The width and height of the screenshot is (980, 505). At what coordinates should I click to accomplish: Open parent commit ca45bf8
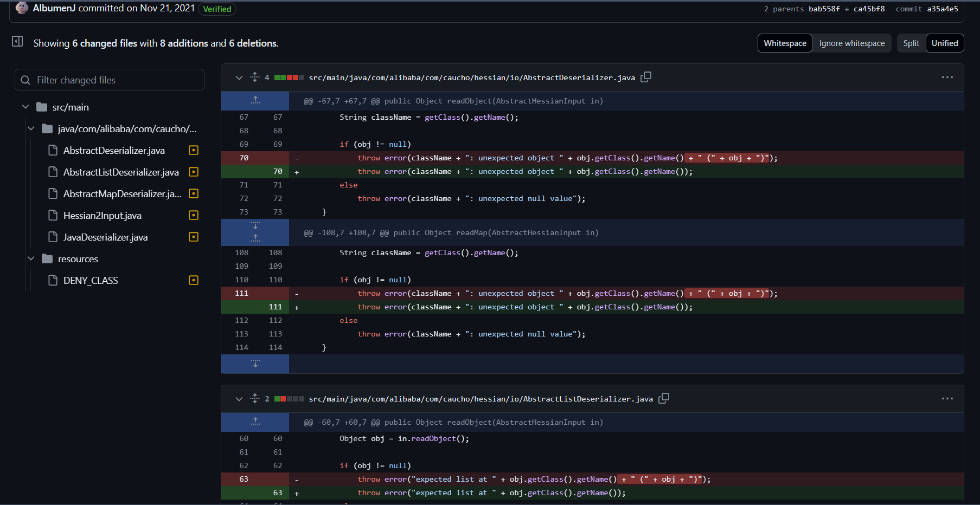click(x=869, y=9)
